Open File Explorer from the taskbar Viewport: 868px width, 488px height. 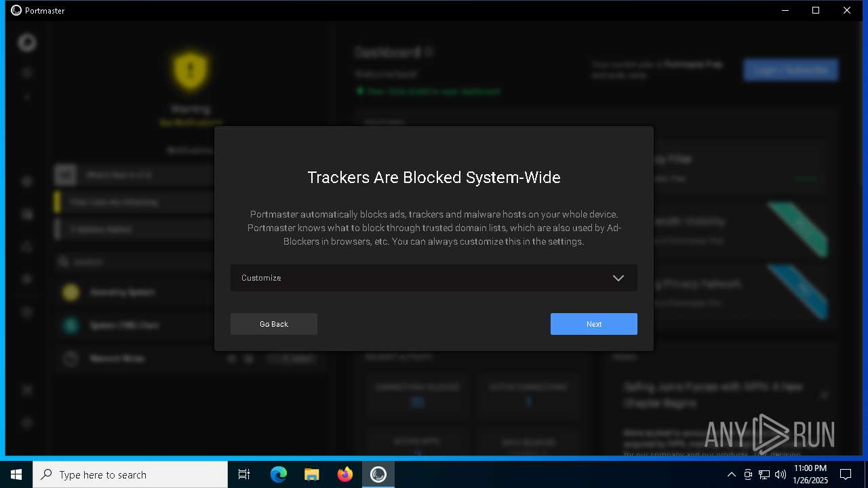(x=311, y=474)
